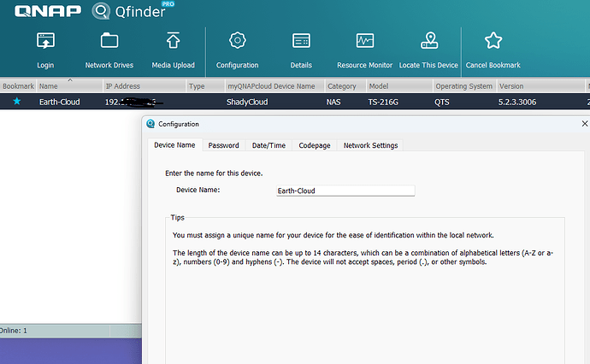Viewport: 590px width, 364px height.
Task: Open the Date/Time tab
Action: click(268, 145)
